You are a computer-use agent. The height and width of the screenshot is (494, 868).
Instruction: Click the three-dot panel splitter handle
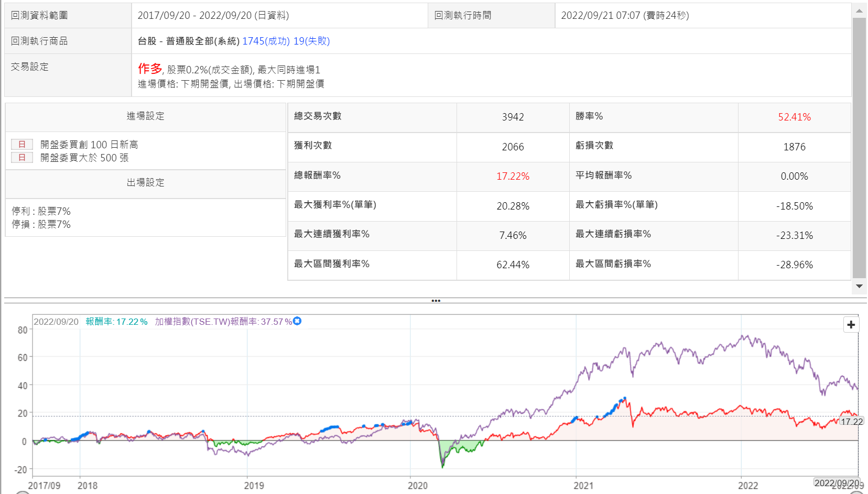point(436,301)
